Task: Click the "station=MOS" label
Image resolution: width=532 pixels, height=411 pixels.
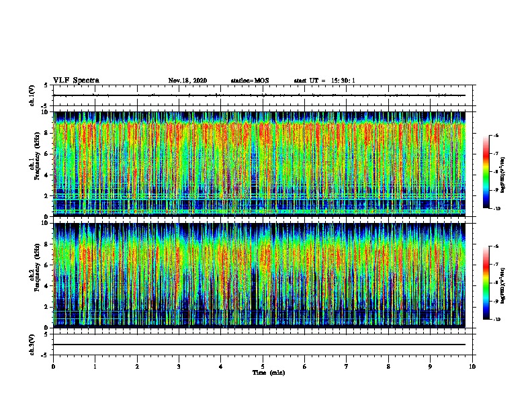Action: (x=250, y=81)
